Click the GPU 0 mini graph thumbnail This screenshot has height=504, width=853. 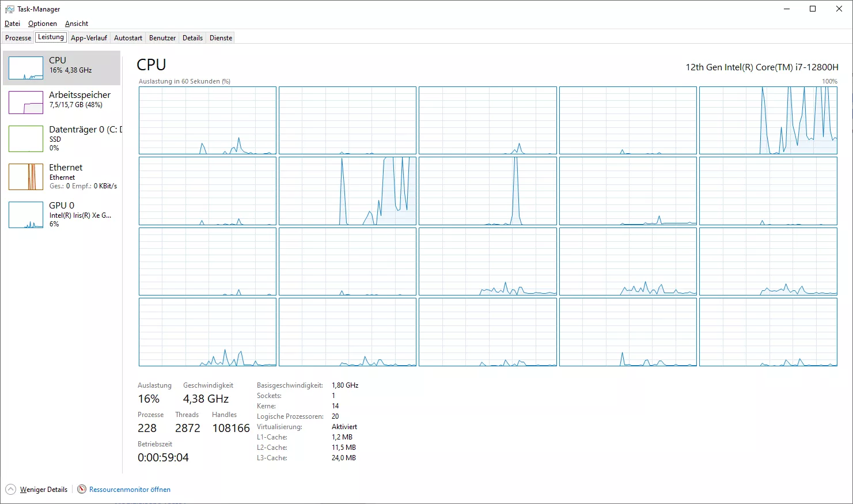click(x=26, y=215)
